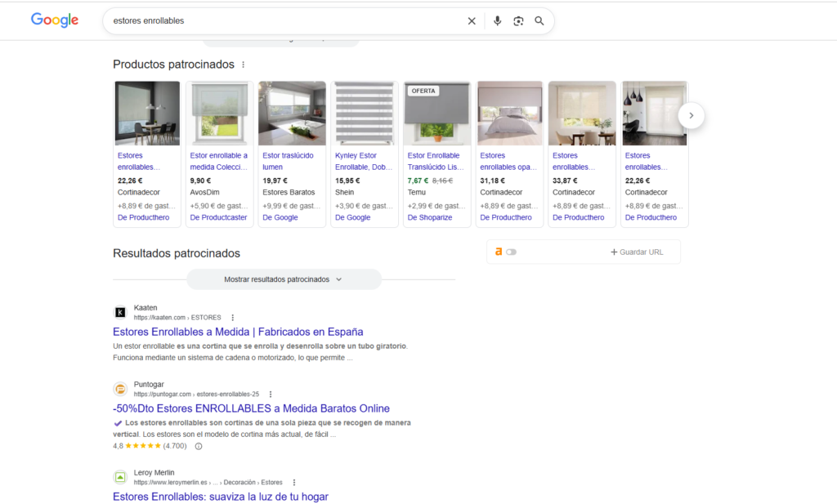The width and height of the screenshot is (837, 504).
Task: Click the magnifying glass search icon
Action: (x=539, y=21)
